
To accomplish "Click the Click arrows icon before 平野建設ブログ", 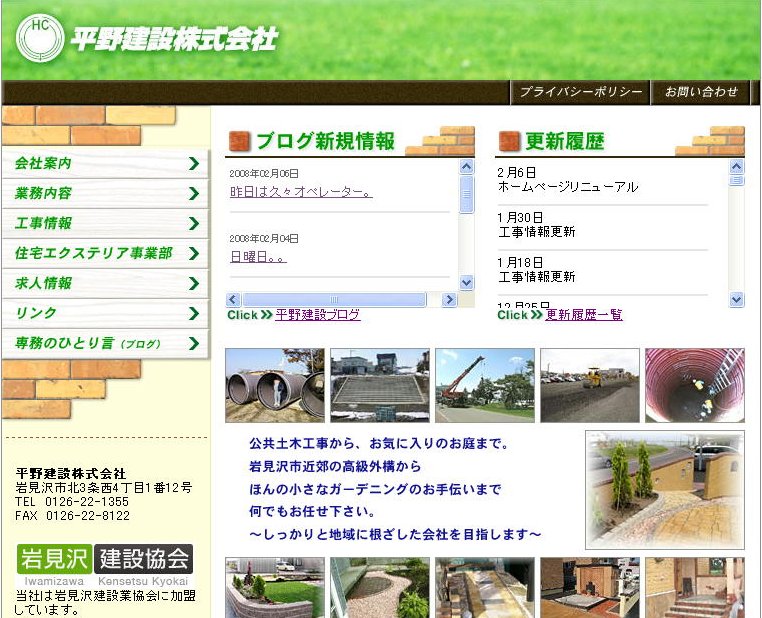I will pyautogui.click(x=266, y=315).
